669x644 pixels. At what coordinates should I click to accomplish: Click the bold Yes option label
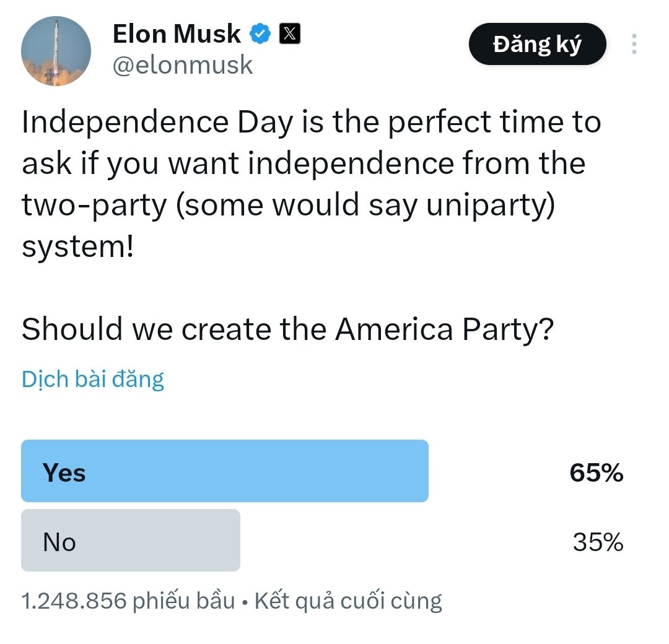click(64, 473)
